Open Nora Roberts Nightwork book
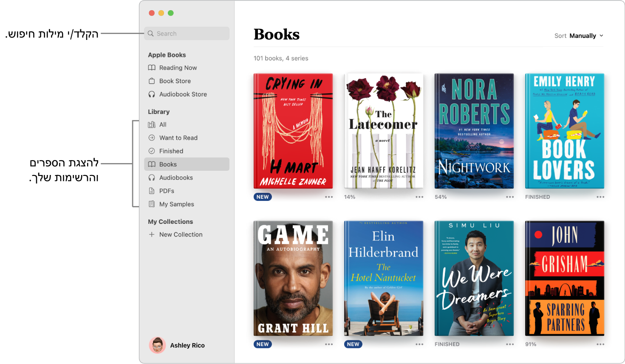Viewport: 625px width, 364px height. 474,131
